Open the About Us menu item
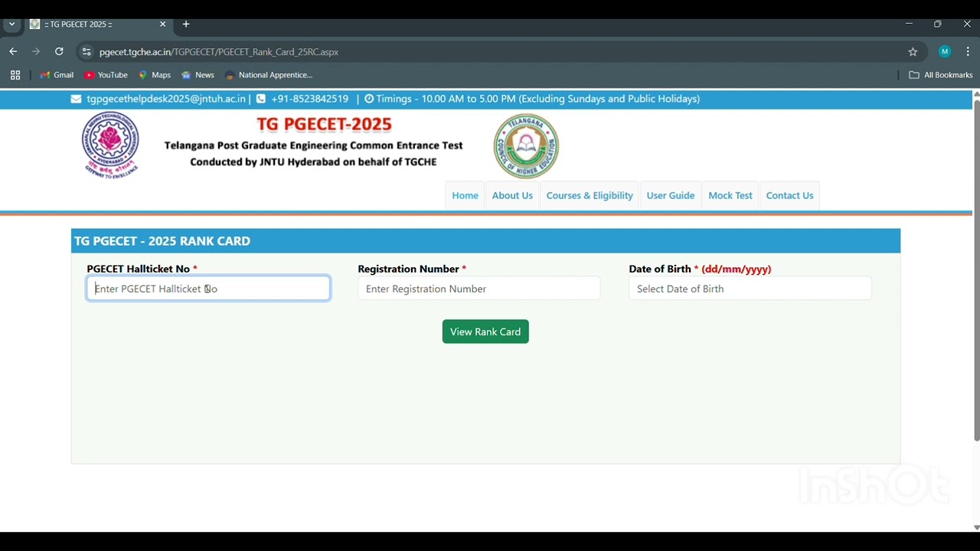The image size is (980, 551). pos(512,195)
